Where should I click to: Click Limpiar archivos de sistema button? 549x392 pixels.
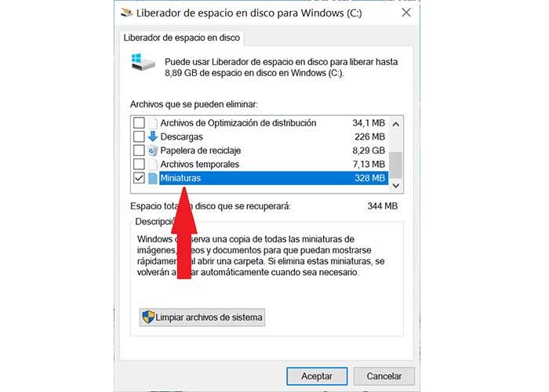pyautogui.click(x=202, y=317)
